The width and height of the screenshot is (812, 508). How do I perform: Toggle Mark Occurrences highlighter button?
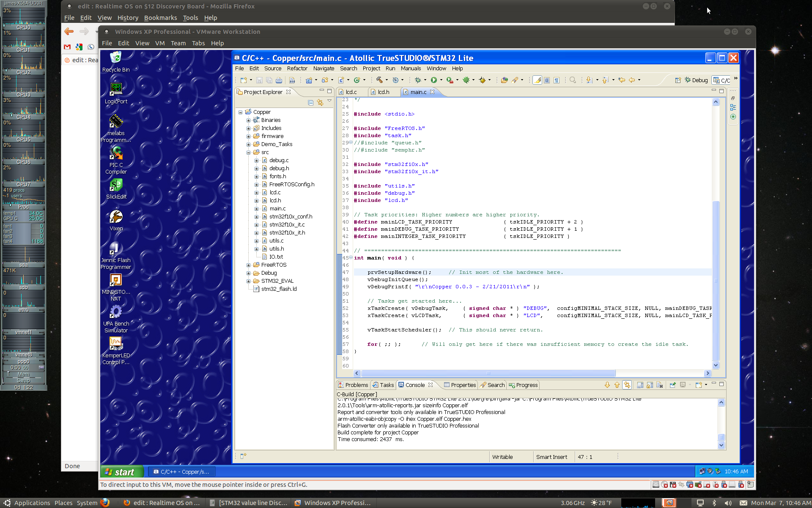537,80
